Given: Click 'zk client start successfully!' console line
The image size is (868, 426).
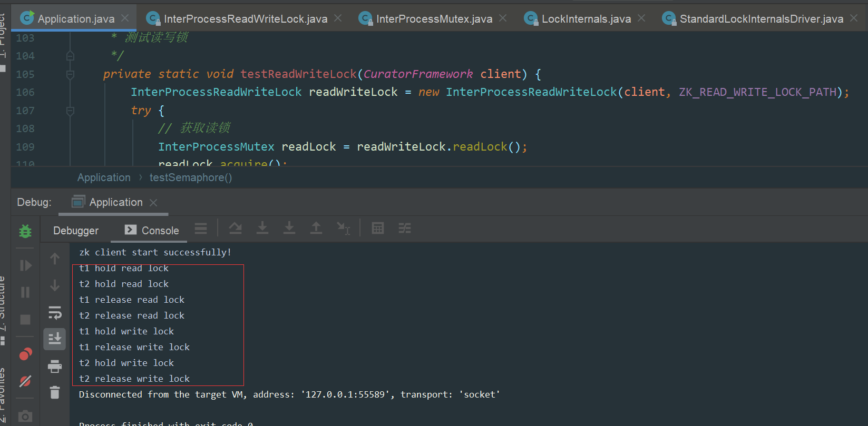Looking at the screenshot, I should [155, 252].
